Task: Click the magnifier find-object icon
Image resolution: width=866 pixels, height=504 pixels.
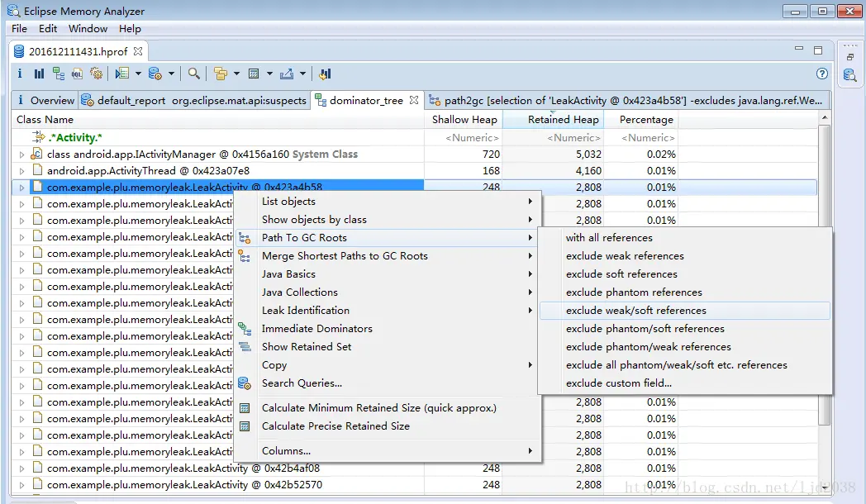Action: [193, 74]
